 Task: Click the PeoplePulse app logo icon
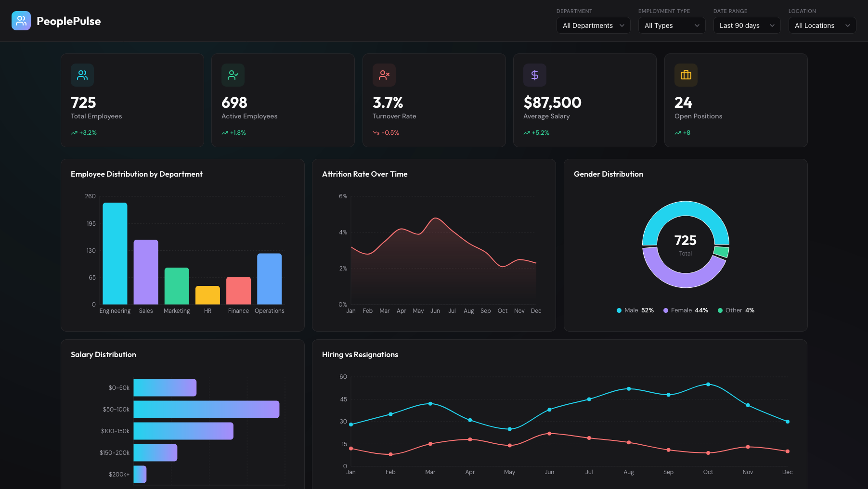coord(21,21)
